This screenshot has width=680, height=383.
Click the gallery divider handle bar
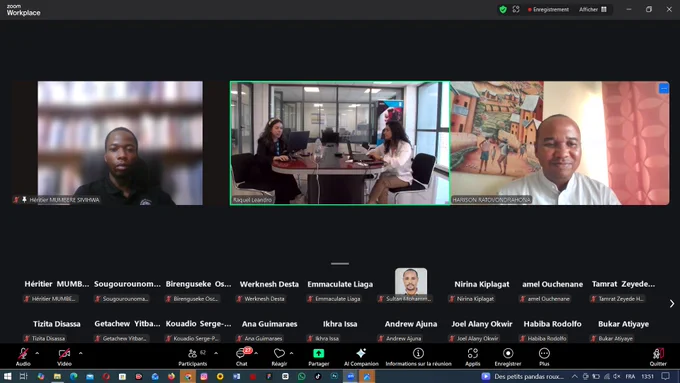point(340,263)
